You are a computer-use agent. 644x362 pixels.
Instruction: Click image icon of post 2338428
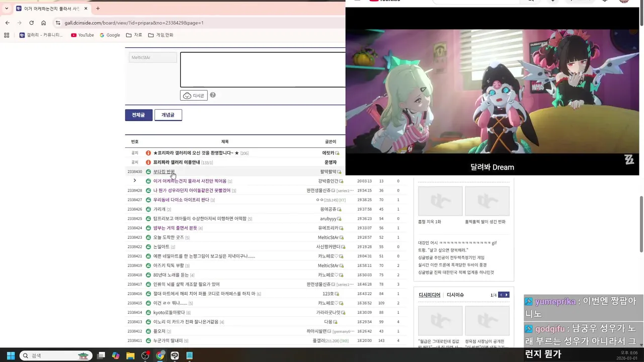click(x=148, y=191)
